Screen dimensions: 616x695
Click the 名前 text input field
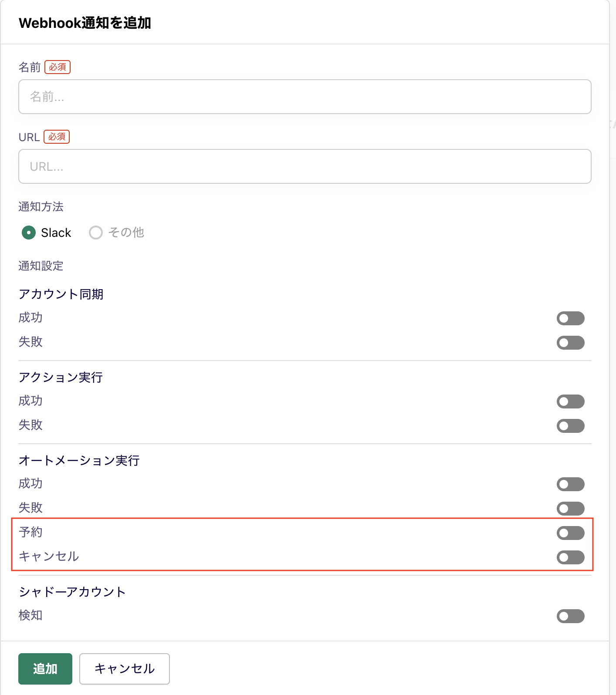305,97
